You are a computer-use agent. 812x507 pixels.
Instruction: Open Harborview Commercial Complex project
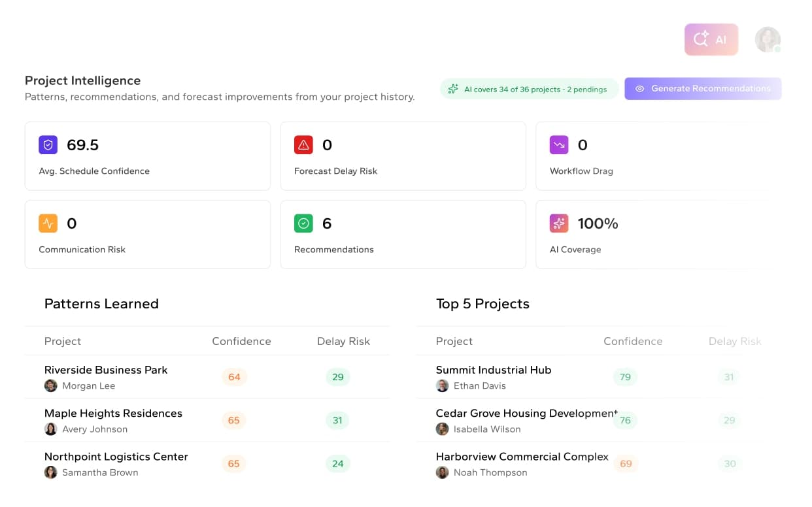pyautogui.click(x=522, y=456)
